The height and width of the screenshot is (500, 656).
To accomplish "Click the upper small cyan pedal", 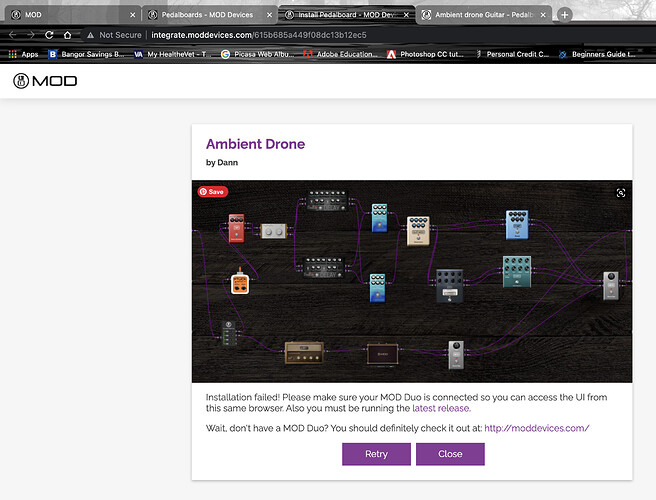I will pos(379,218).
